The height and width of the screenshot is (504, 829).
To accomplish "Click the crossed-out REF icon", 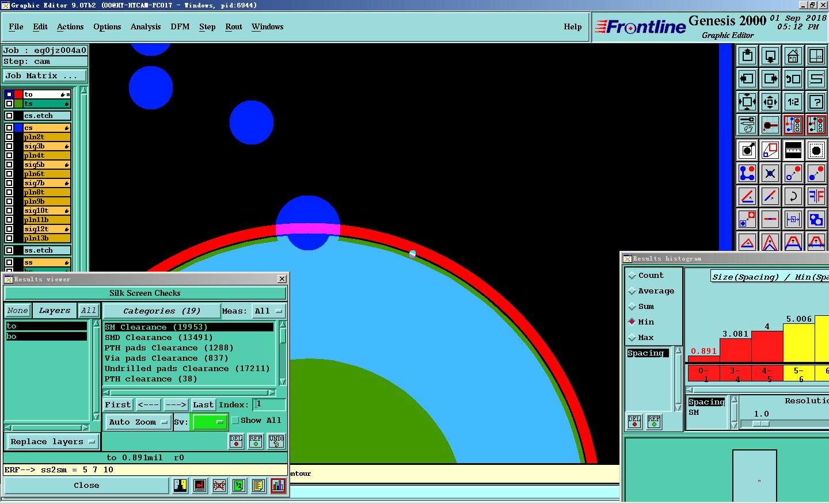I will [219, 486].
